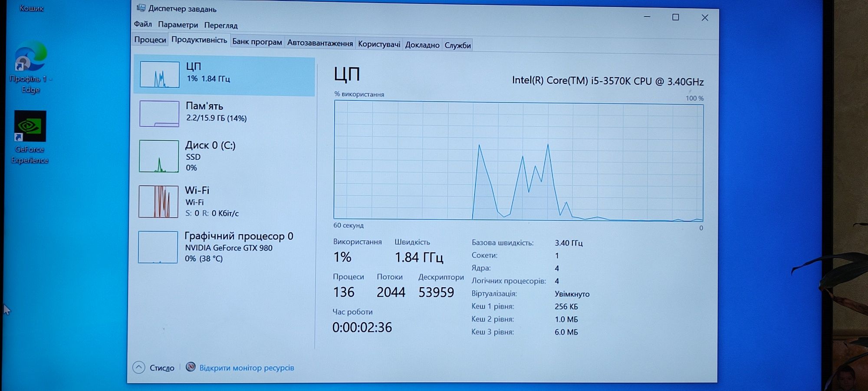Screen dimensions: 868x391
Task: Select the Пам'ять mini graph thumbnail
Action: tap(159, 113)
